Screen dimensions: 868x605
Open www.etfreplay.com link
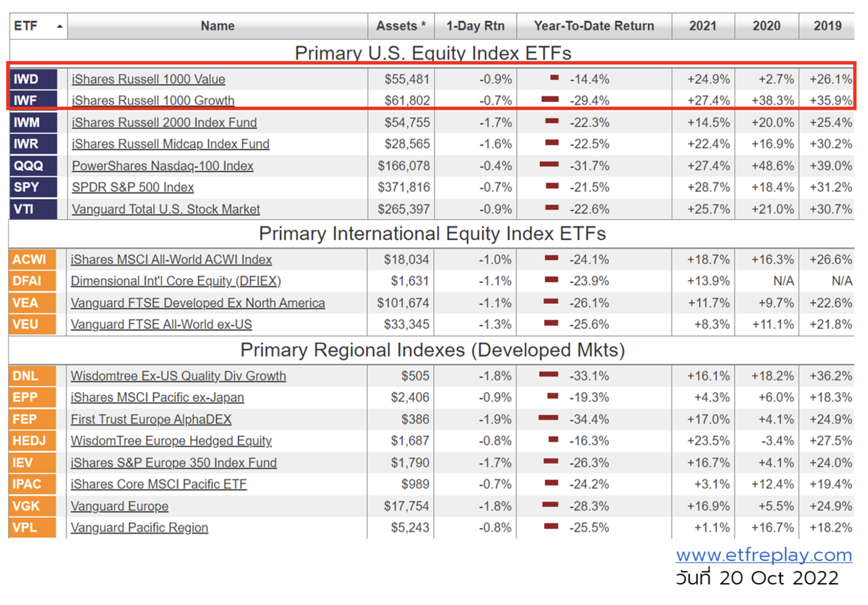tap(764, 555)
